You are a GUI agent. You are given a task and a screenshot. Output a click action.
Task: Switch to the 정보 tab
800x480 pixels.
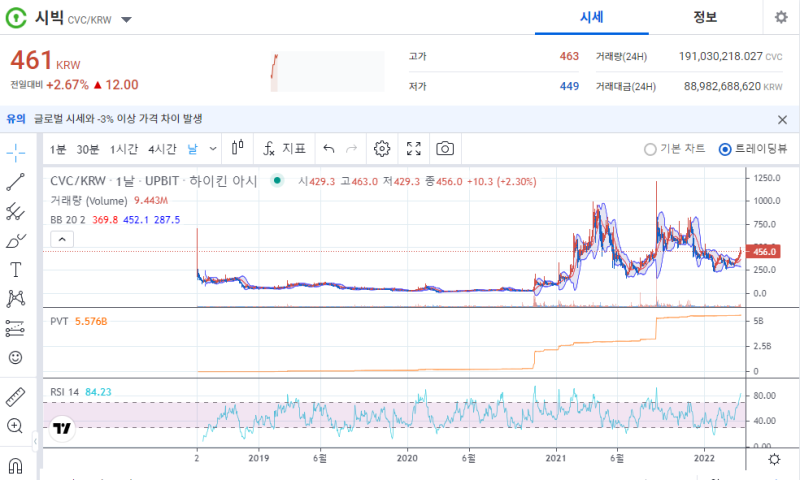(x=705, y=17)
